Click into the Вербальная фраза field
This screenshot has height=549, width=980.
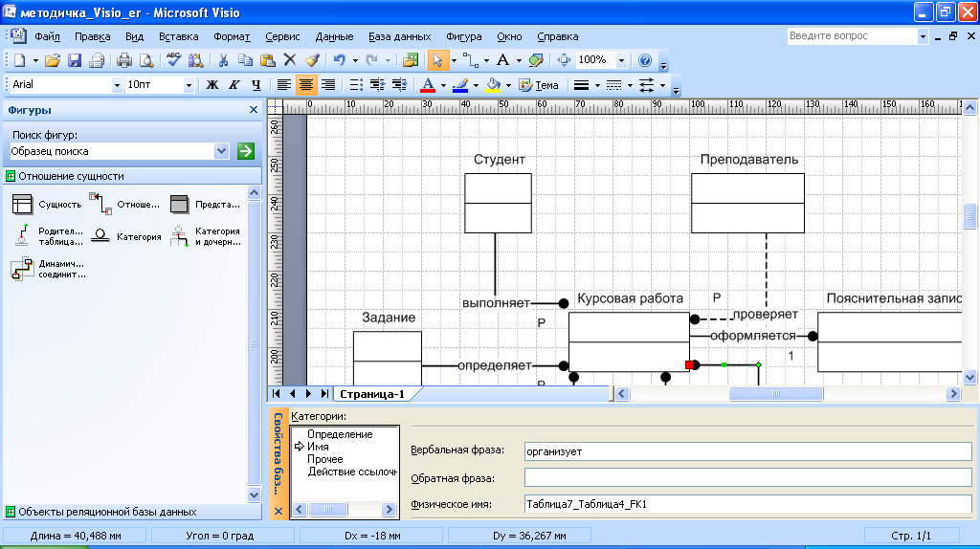[748, 451]
